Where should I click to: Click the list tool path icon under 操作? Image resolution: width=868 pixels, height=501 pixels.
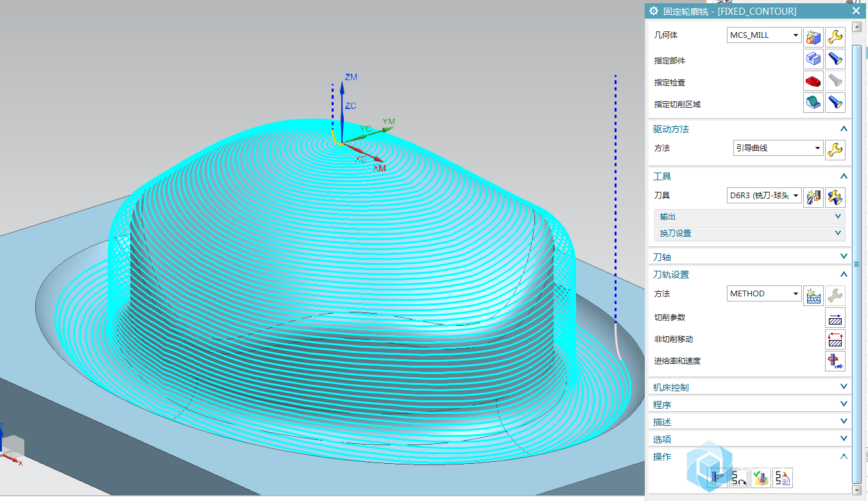pyautogui.click(x=783, y=477)
